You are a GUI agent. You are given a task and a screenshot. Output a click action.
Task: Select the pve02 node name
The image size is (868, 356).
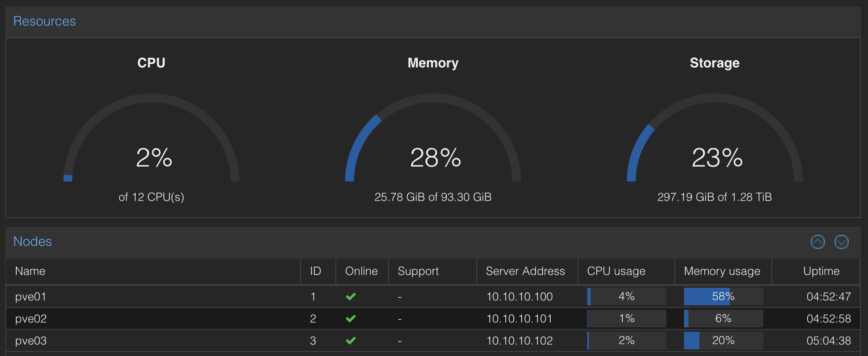click(30, 319)
